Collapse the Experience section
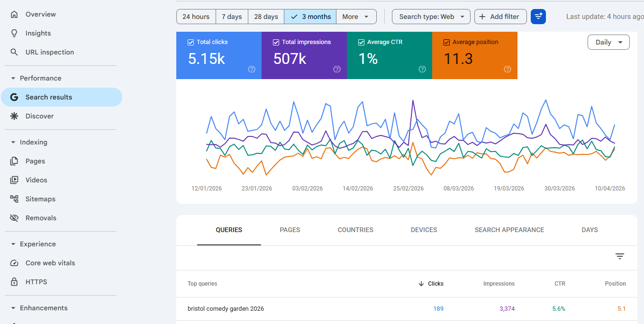The height and width of the screenshot is (324, 644). tap(13, 244)
